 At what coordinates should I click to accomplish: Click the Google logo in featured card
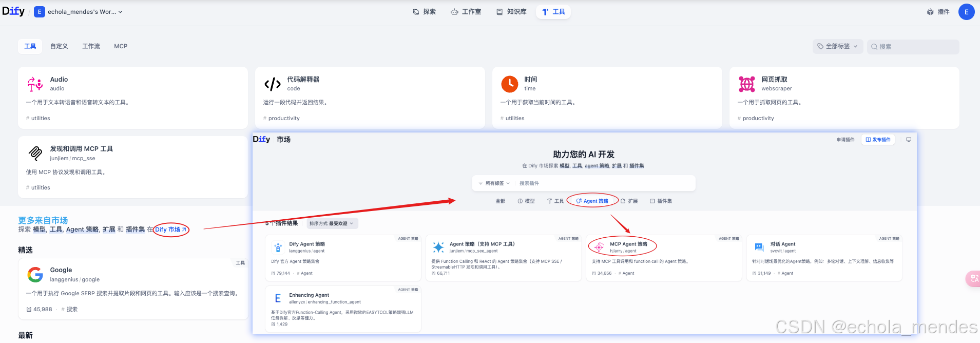click(x=35, y=275)
